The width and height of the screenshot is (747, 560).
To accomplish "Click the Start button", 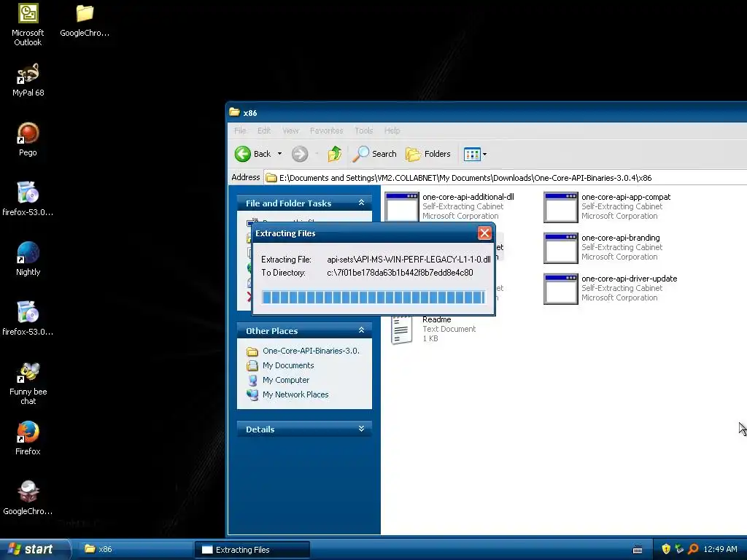I will 35,550.
